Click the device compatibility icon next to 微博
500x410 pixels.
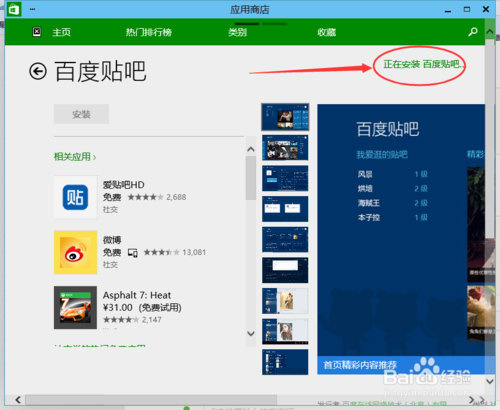pos(133,253)
